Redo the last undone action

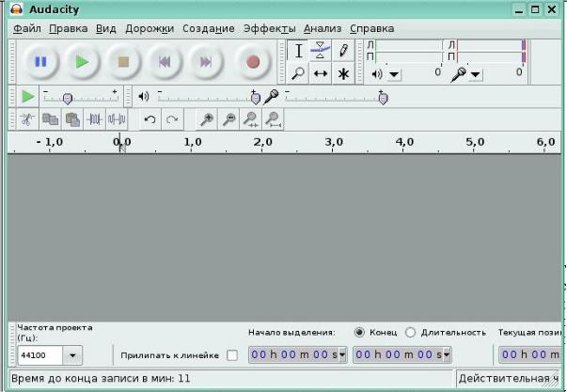[x=172, y=119]
